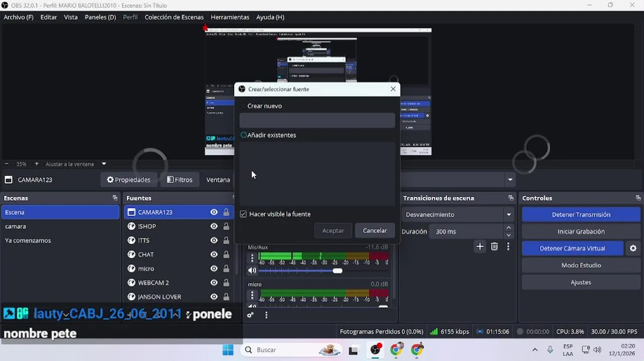Open advanced audio properties gear

250,315
